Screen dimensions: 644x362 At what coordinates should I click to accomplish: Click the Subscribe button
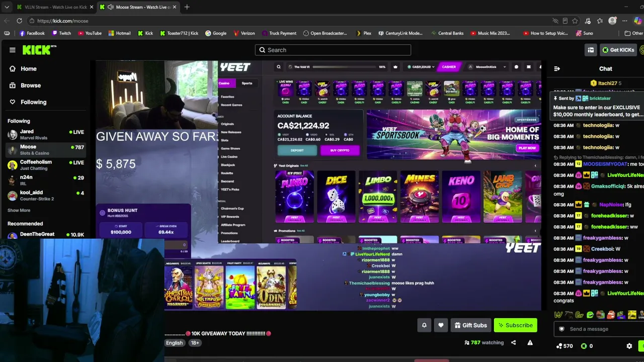coord(515,325)
